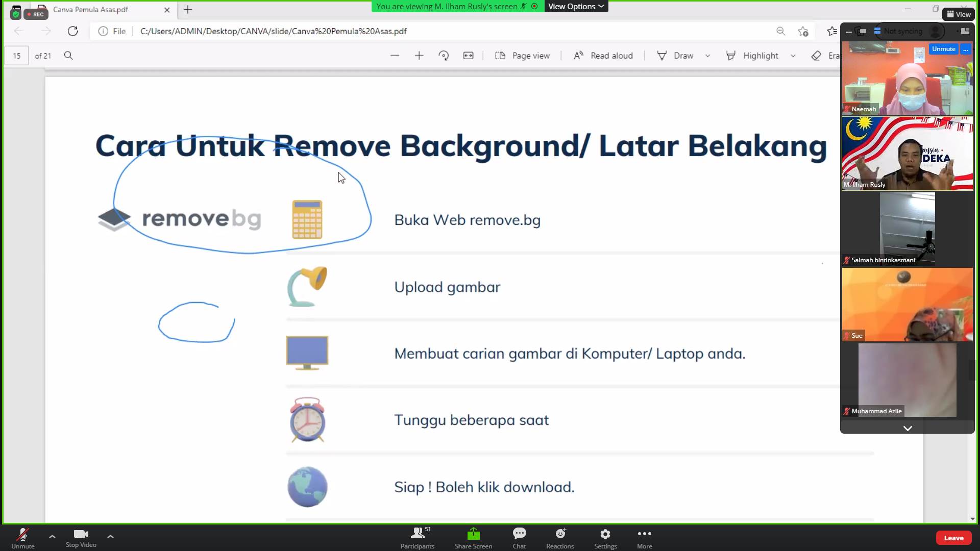This screenshot has width=980, height=551.
Task: Click the text 'Upload gambar'
Action: pos(447,287)
